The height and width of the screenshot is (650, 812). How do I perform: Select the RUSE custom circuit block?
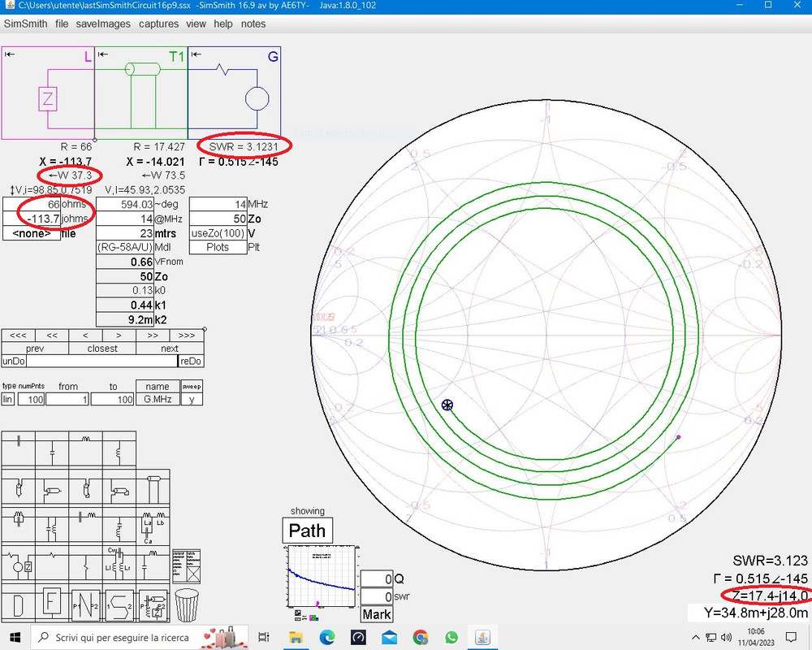[x=153, y=604]
